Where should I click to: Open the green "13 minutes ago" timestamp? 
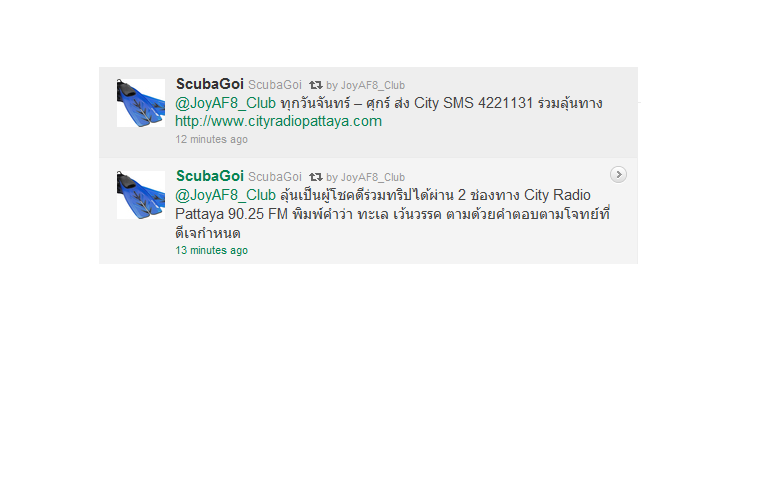[x=212, y=250]
